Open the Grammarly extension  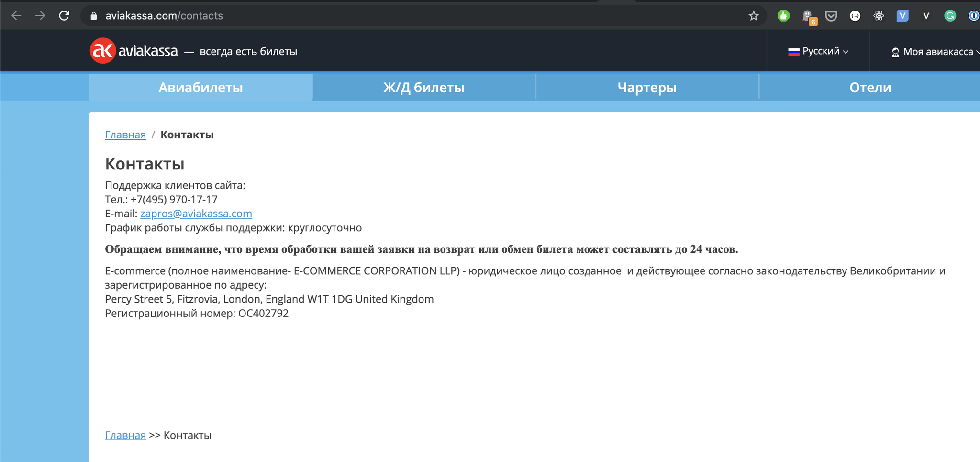click(950, 16)
